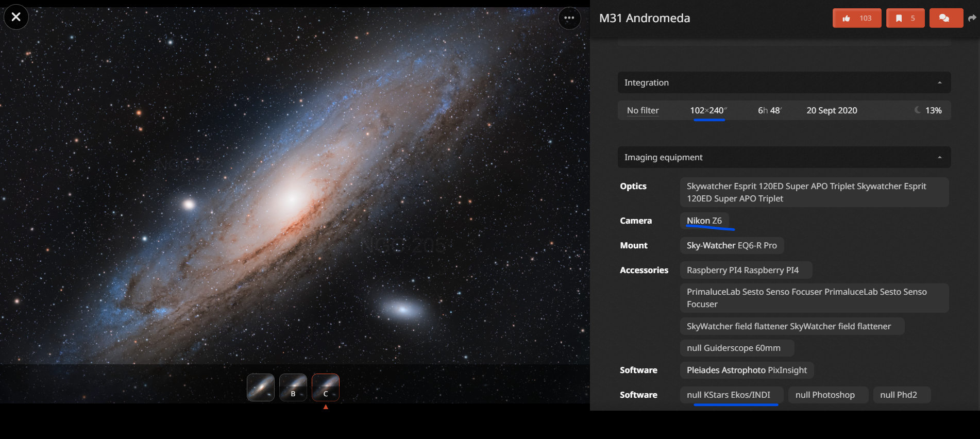The image size is (980, 439).
Task: Click the Optics label
Action: (x=633, y=186)
